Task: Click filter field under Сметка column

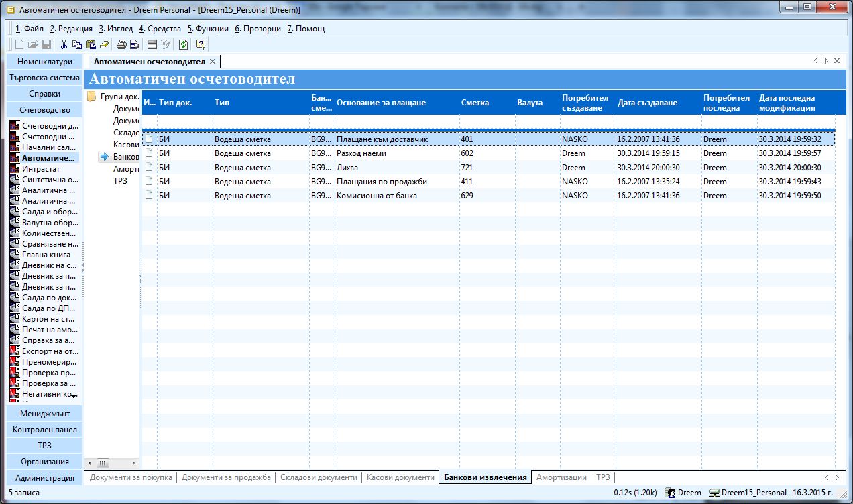Action: coord(487,122)
